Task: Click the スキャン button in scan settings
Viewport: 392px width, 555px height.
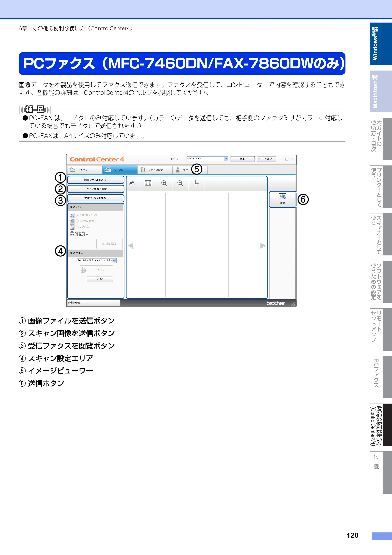Action: 97,270
